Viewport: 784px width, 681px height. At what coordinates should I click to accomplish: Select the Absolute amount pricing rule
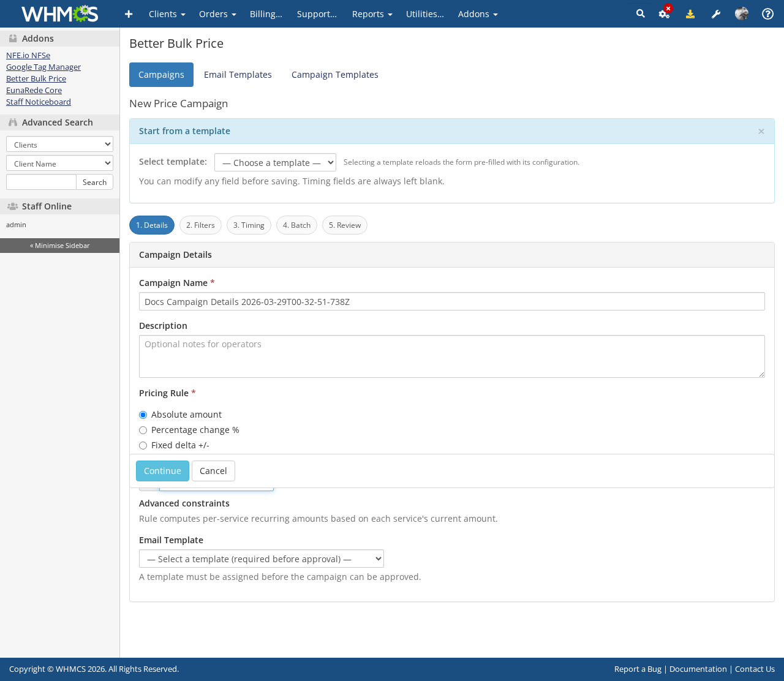click(x=143, y=415)
